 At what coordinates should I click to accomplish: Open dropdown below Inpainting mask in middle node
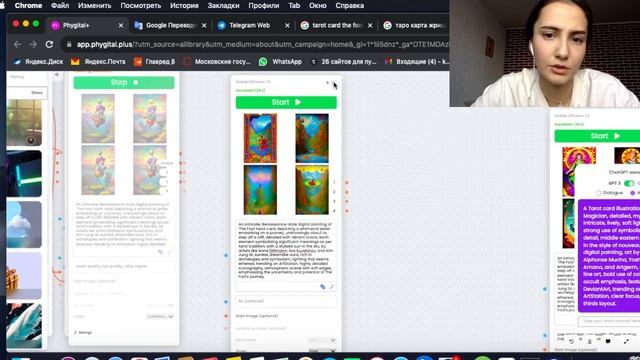coord(322,340)
